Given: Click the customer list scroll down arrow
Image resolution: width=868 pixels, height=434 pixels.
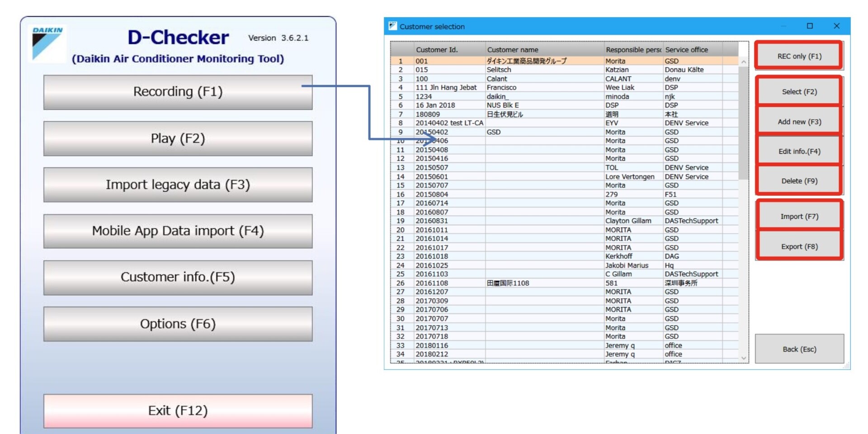Looking at the screenshot, I should [x=744, y=358].
